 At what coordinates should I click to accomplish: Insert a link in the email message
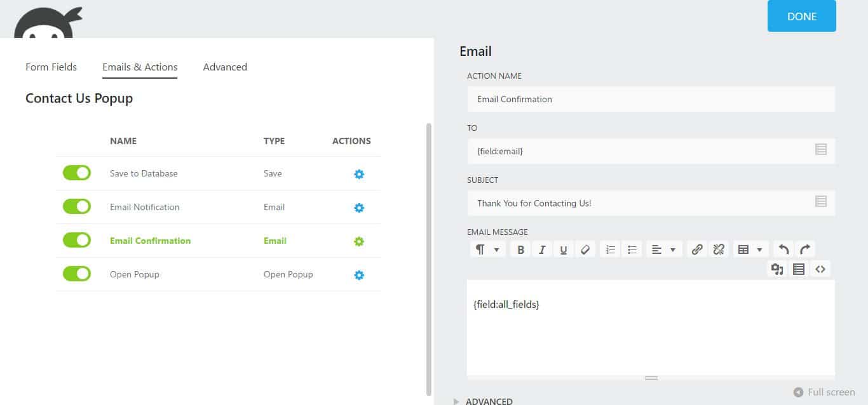[696, 249]
